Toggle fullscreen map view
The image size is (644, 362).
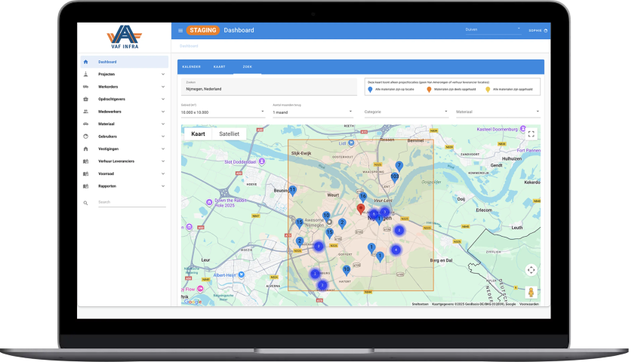tap(531, 134)
